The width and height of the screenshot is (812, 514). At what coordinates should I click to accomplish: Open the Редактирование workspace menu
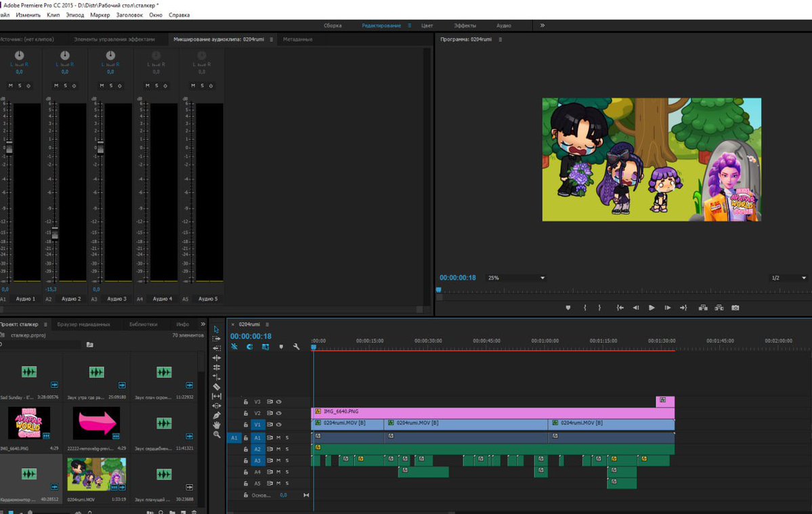tap(409, 25)
